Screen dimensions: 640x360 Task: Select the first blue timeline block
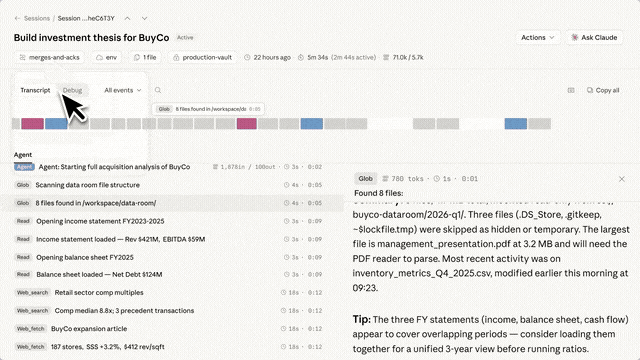(x=56, y=124)
